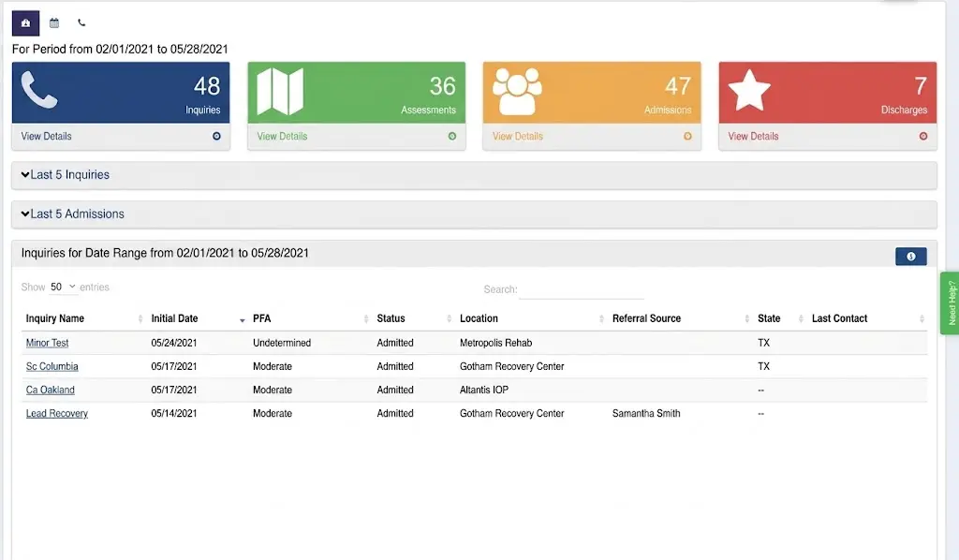
Task: Click Moderate PFA in Ca Oakland row
Action: [x=273, y=391]
